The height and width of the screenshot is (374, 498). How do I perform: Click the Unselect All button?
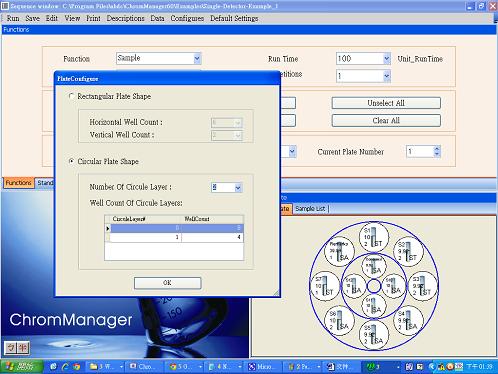click(386, 103)
